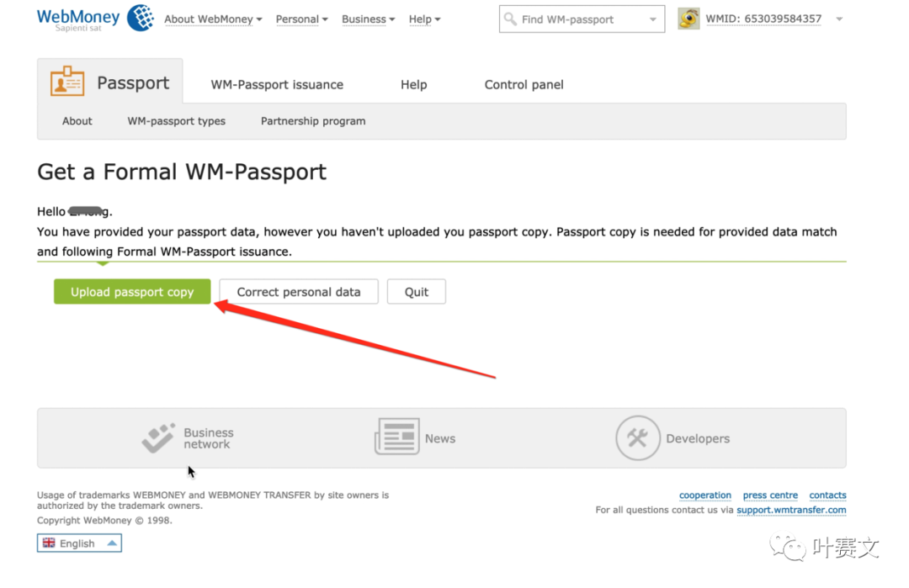This screenshot has width=909, height=588.
Task: Click the WMID user avatar icon
Action: (688, 19)
